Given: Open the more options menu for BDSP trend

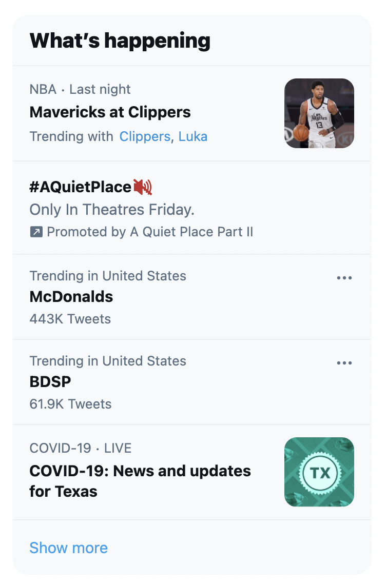Looking at the screenshot, I should click(344, 362).
